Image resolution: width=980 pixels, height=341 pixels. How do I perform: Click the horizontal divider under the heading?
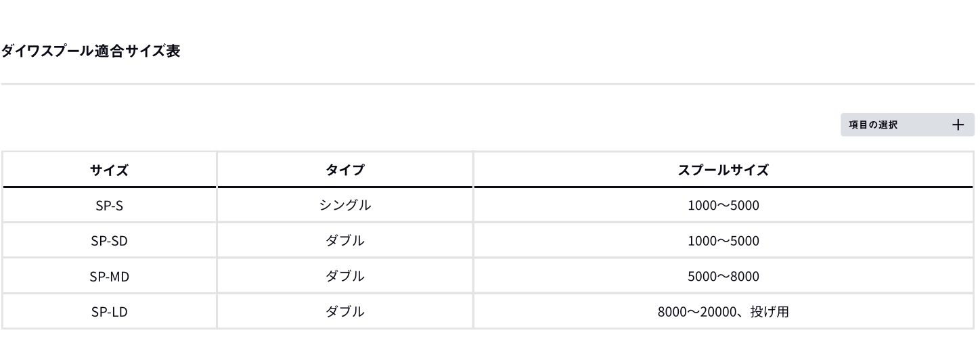coord(487,85)
